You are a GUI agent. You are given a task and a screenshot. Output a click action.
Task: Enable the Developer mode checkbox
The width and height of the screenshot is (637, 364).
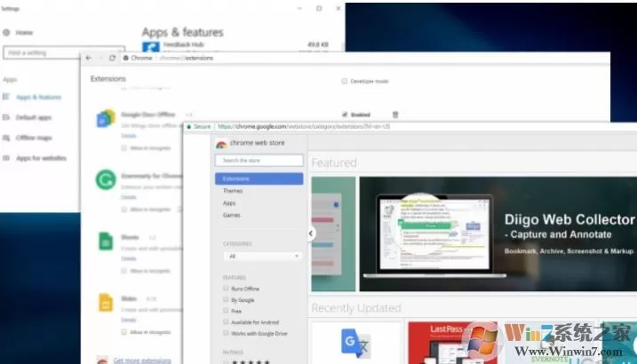pos(344,81)
